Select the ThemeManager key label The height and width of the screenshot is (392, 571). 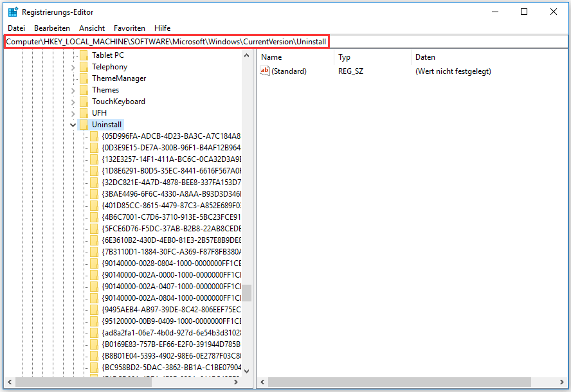[119, 78]
